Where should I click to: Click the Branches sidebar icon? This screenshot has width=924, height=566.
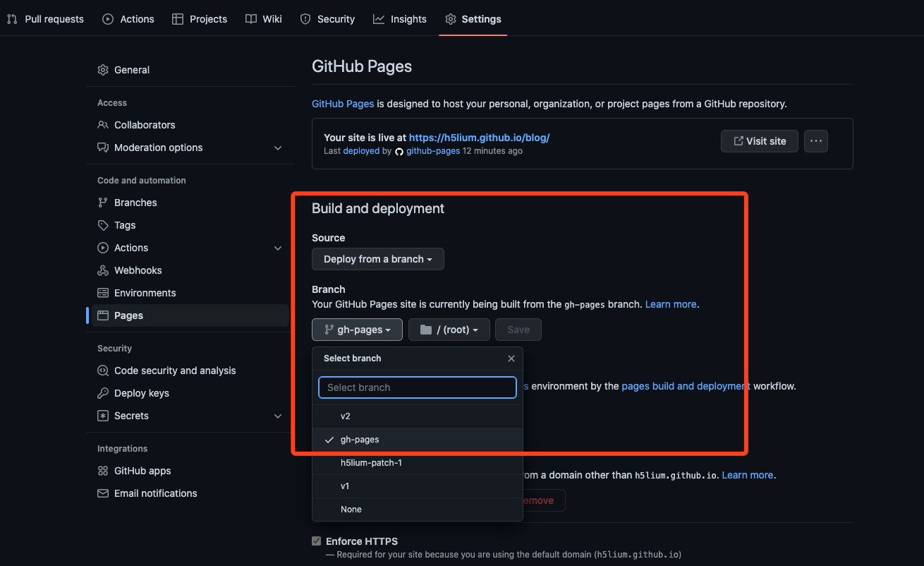103,203
